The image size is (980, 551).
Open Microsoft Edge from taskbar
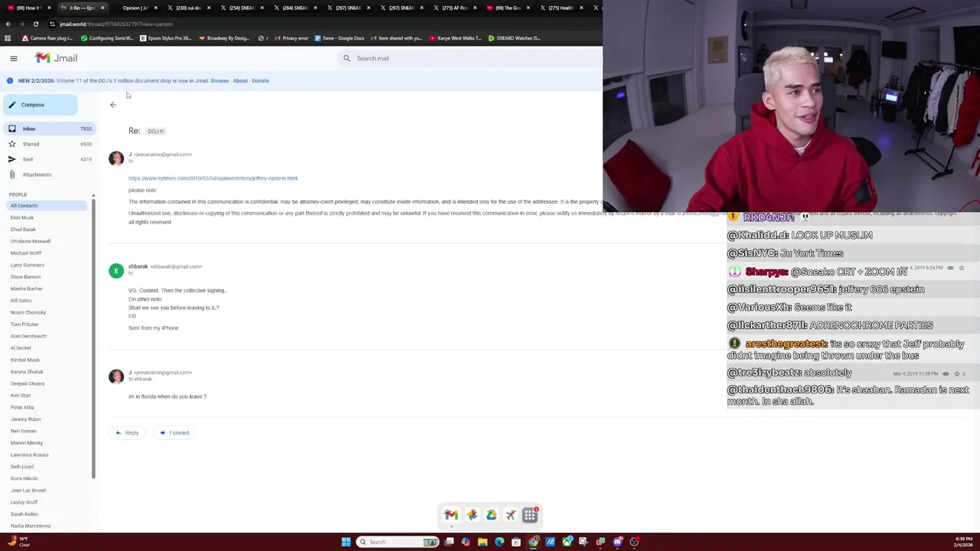499,542
